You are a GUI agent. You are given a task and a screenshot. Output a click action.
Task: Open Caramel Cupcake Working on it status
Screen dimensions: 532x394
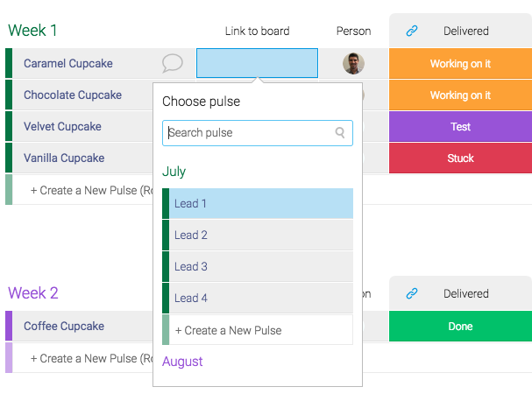pyautogui.click(x=460, y=63)
